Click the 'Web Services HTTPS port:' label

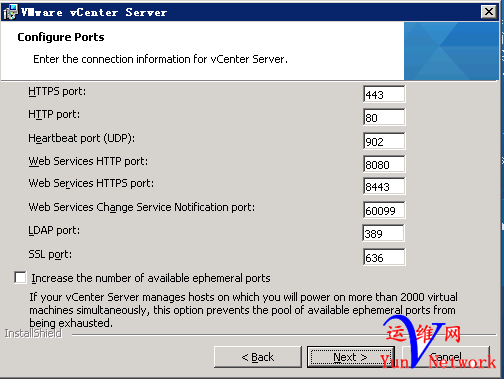[91, 183]
